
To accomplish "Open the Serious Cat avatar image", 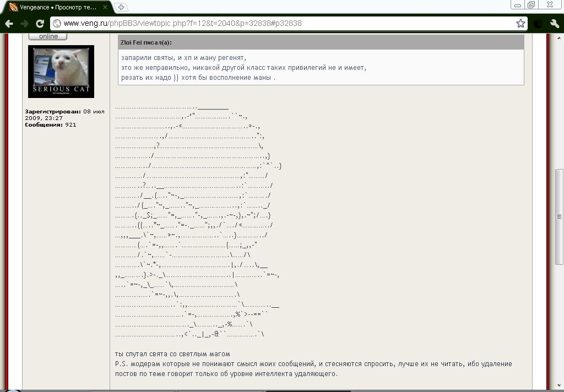I will [x=61, y=72].
